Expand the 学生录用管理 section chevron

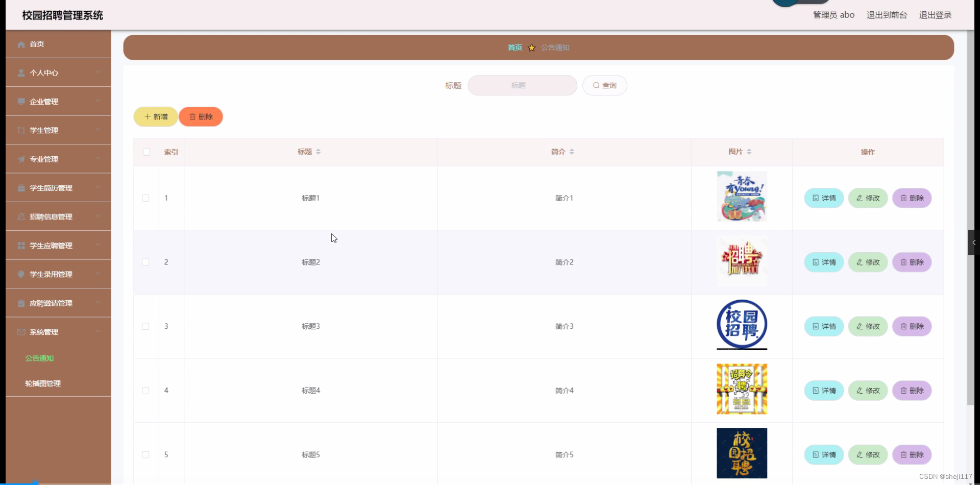tap(97, 274)
